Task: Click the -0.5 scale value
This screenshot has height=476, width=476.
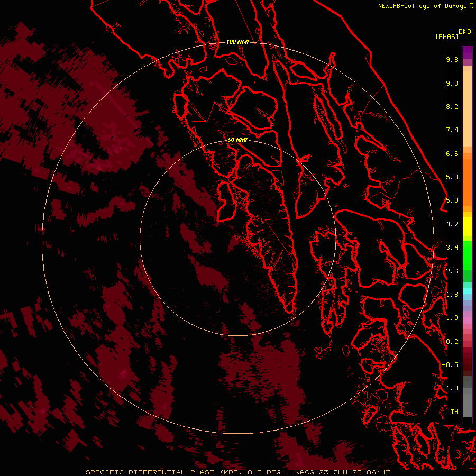Action: point(450,365)
